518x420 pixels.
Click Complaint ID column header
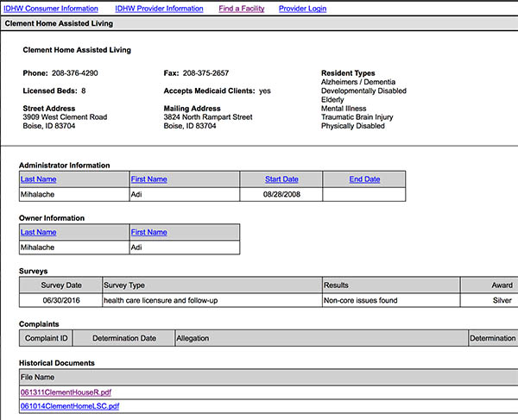(46, 338)
